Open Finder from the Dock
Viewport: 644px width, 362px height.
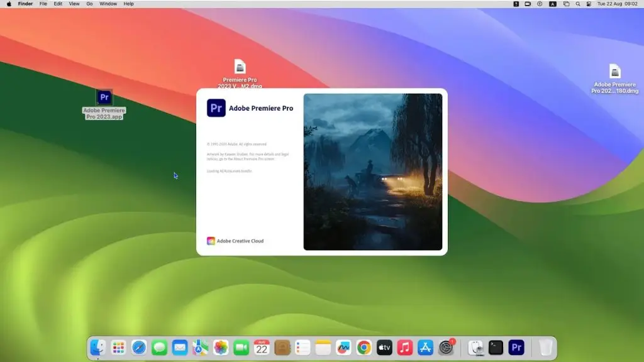point(97,348)
